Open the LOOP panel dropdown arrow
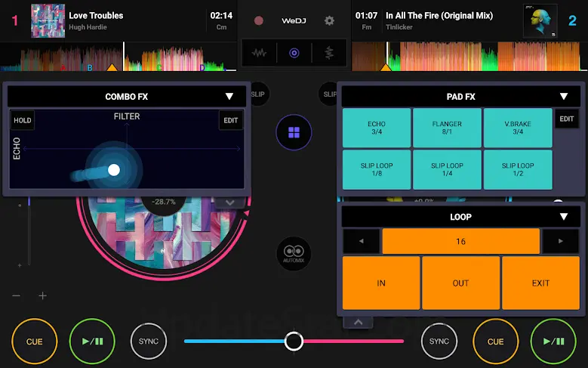 pyautogui.click(x=564, y=217)
